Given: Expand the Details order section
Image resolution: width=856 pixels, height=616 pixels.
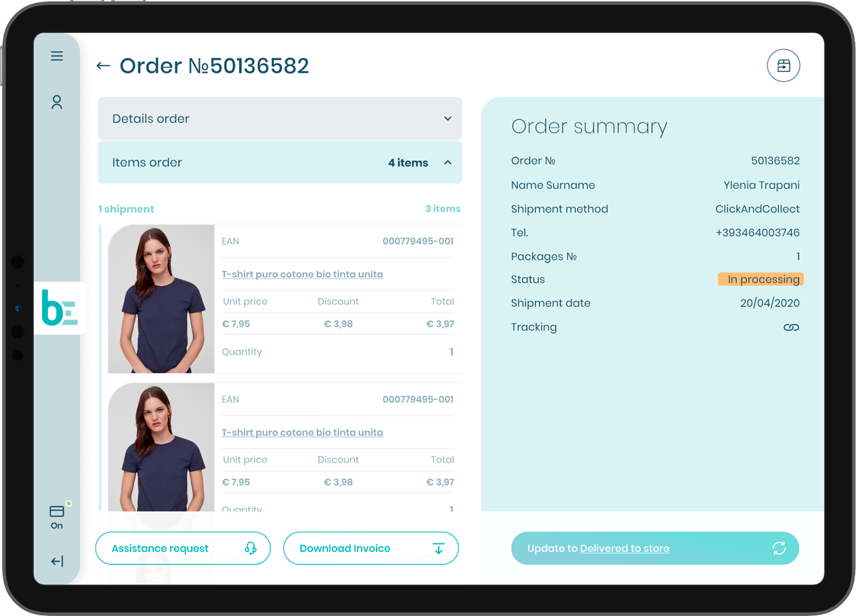Looking at the screenshot, I should pos(280,118).
